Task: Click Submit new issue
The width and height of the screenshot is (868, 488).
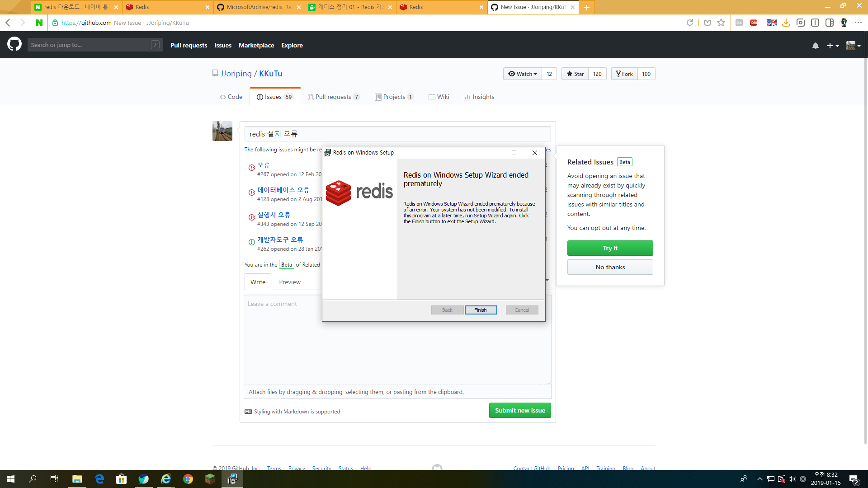Action: 519,410
